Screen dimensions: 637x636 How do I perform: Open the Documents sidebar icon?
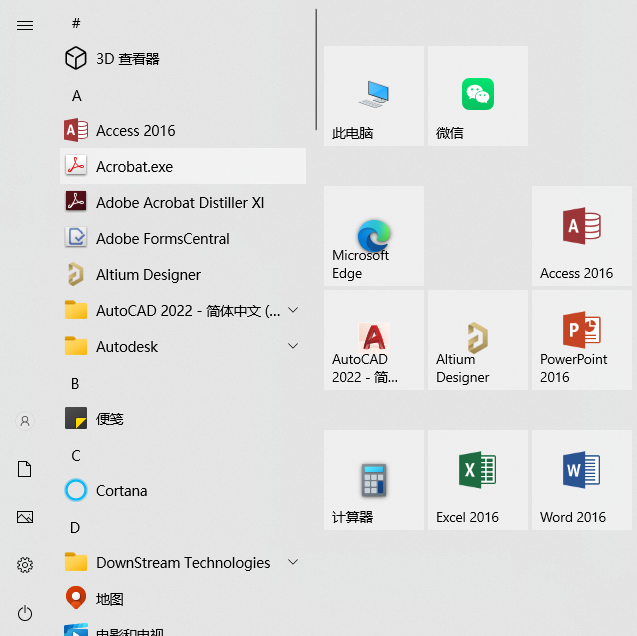click(x=25, y=469)
